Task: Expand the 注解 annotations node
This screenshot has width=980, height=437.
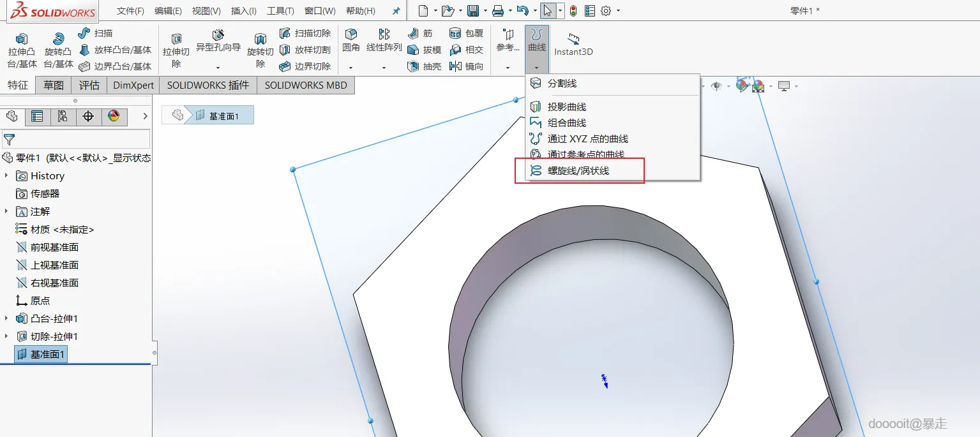Action: (7, 211)
